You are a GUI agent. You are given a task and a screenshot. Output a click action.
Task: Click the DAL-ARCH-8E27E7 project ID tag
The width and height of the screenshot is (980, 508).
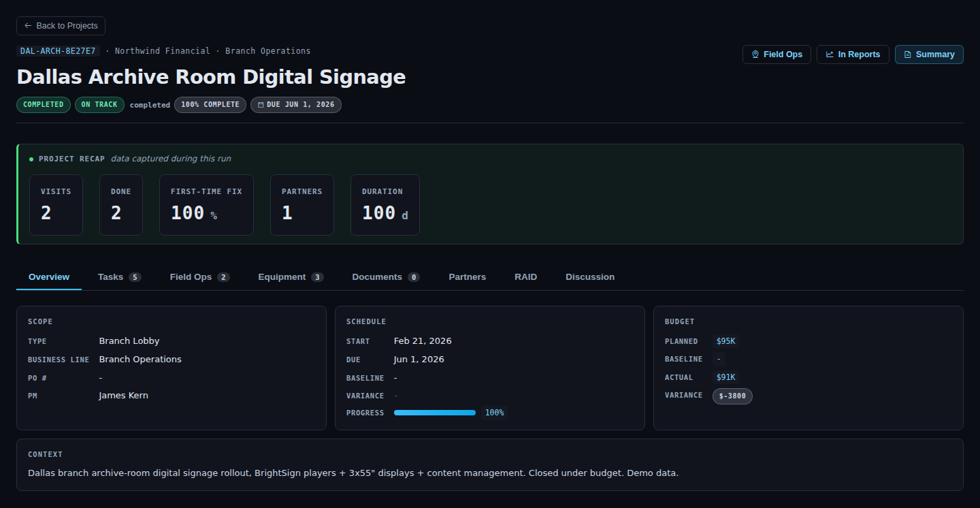(58, 51)
